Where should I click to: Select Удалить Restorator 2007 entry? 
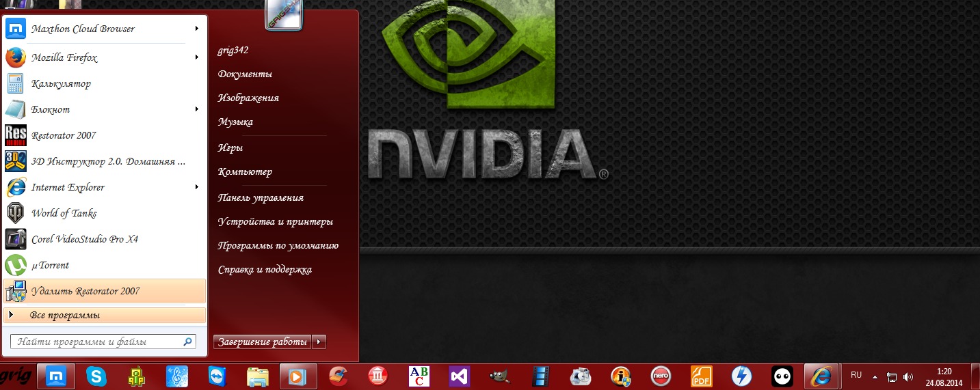pyautogui.click(x=105, y=291)
